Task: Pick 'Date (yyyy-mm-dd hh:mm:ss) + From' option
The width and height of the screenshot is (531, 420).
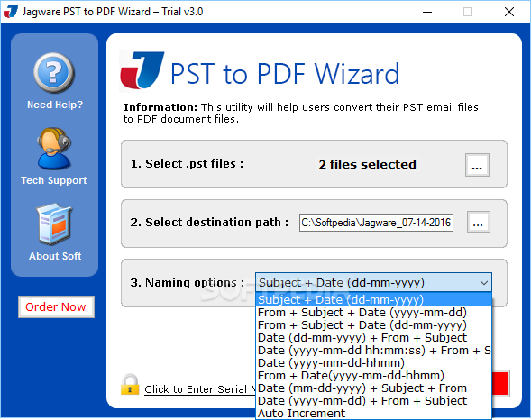Action: pos(373,351)
